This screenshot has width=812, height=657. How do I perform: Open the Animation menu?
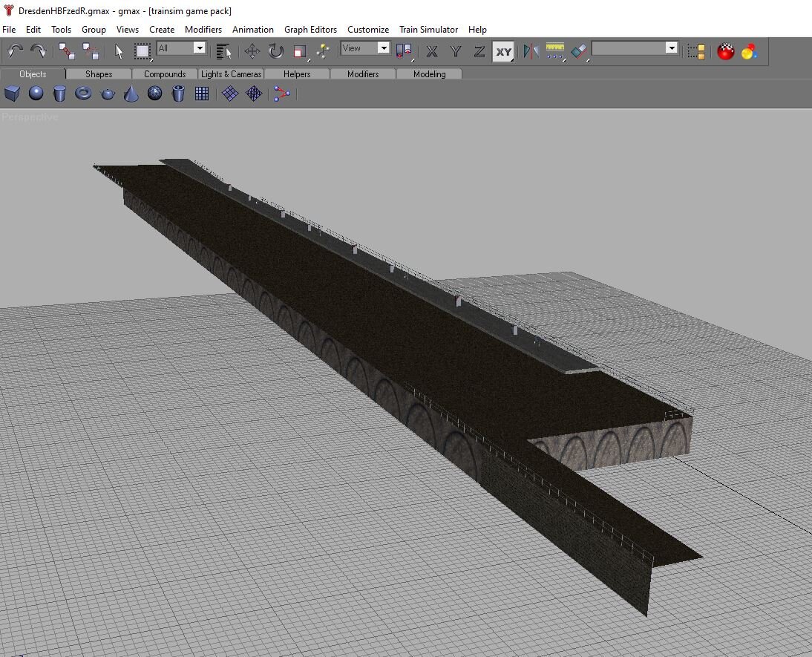click(x=252, y=30)
